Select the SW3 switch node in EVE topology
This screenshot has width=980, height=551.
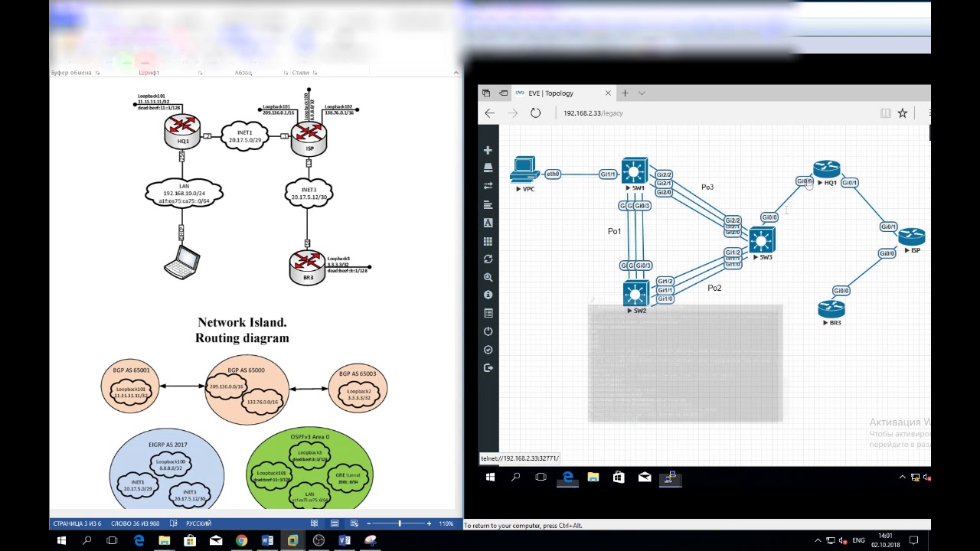point(762,240)
